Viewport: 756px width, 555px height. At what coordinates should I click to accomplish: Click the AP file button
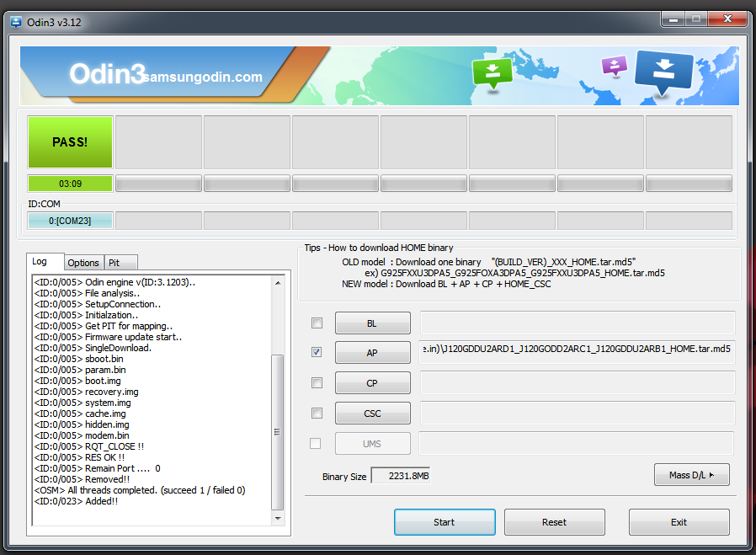click(x=373, y=353)
